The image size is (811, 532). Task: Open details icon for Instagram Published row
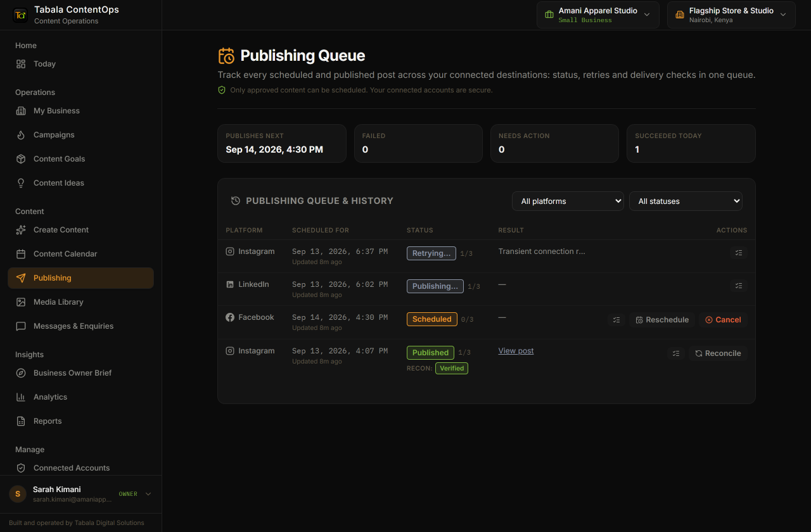676,353
